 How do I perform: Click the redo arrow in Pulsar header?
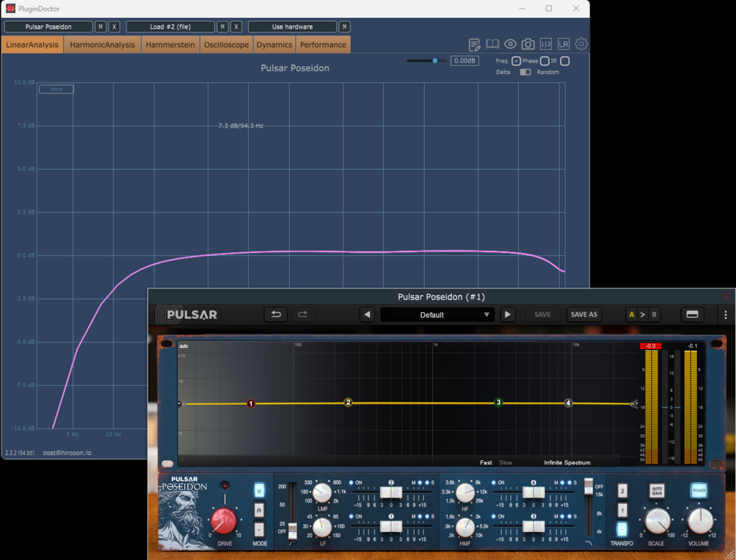(303, 314)
